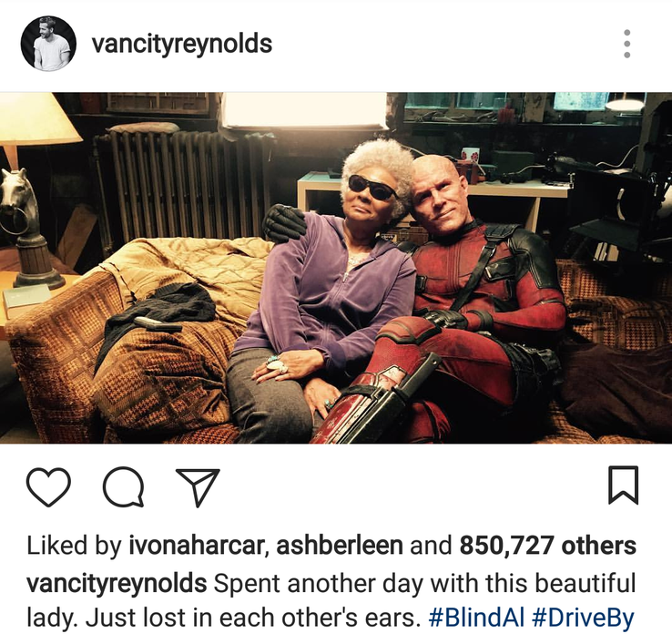Visit ashberleen's profile from the likes line
Image resolution: width=672 pixels, height=644 pixels.
340,545
